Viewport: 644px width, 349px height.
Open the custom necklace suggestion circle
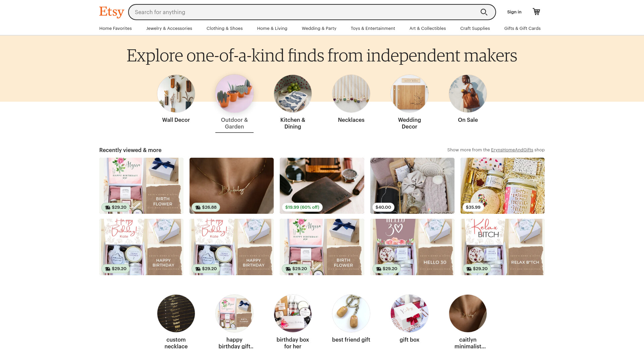click(176, 313)
